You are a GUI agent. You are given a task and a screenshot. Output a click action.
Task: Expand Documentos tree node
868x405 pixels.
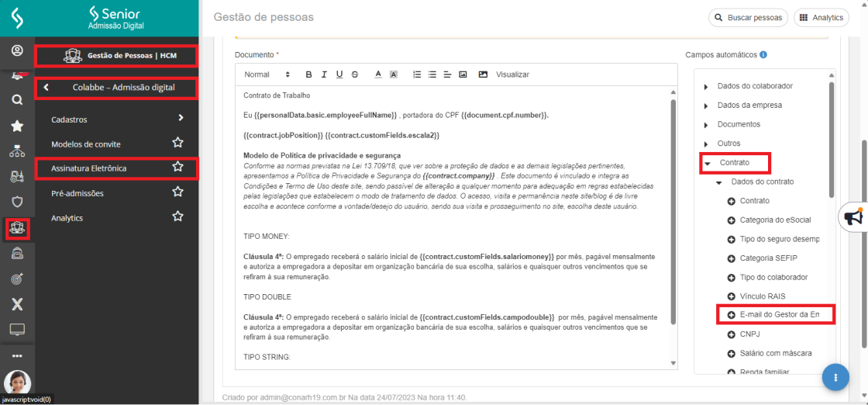[x=706, y=125]
